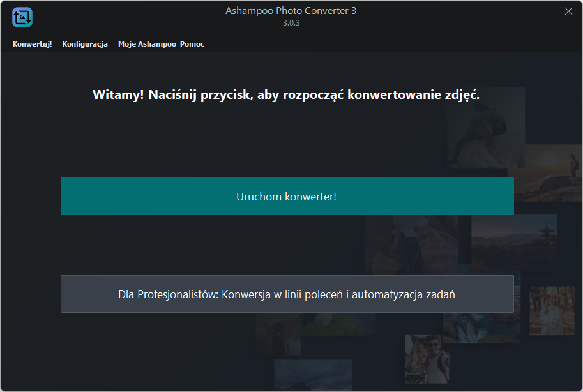Close the Ashampoo Photo Converter window
Screen dimensions: 583x392
point(568,11)
